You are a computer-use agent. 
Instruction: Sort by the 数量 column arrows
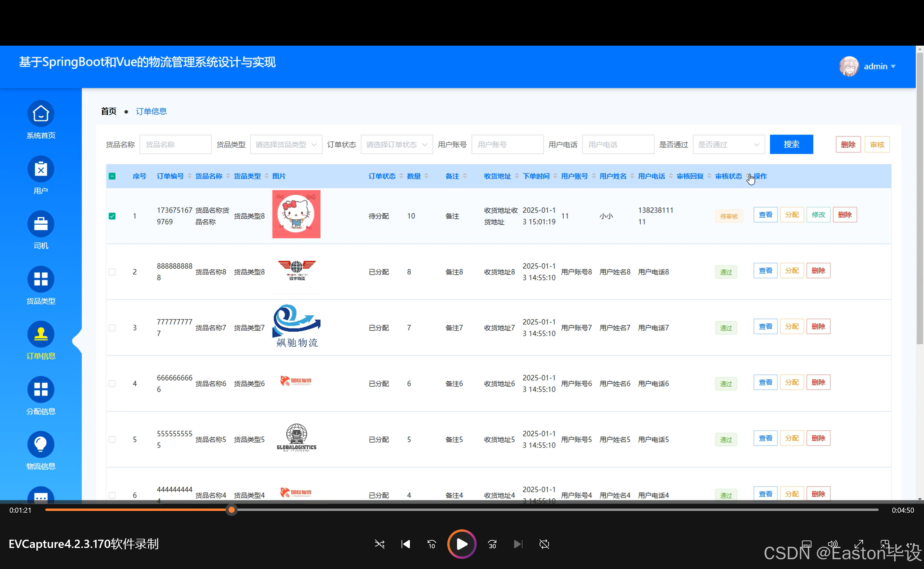point(426,176)
